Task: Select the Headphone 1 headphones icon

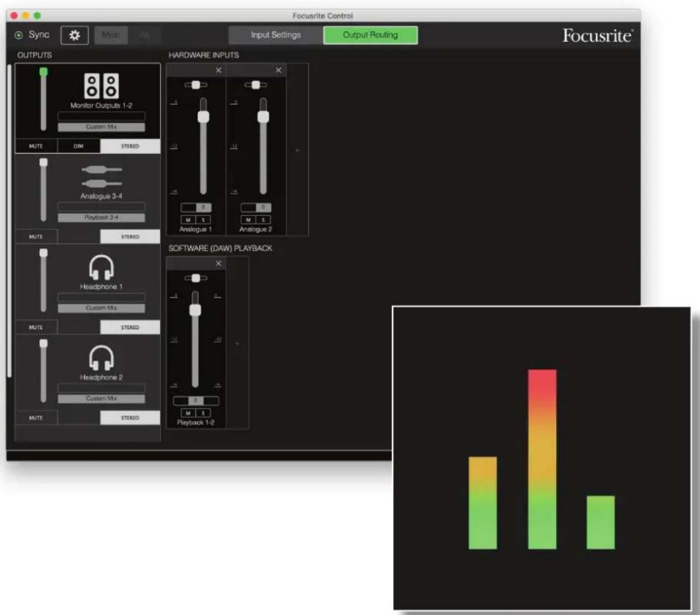Action: [x=102, y=267]
